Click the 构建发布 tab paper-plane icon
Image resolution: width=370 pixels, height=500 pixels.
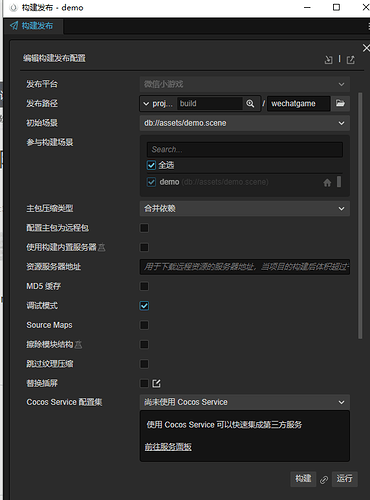pos(14,26)
